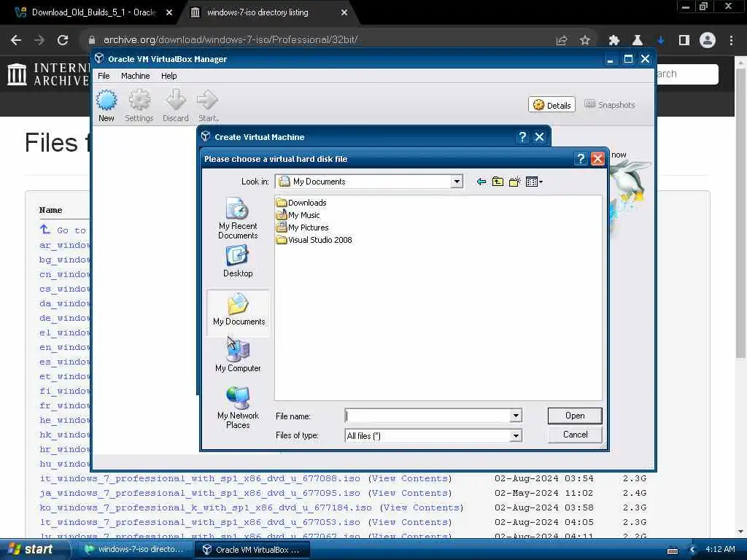
Task: Click help icon in Create Virtual Machine dialog
Action: (x=522, y=137)
